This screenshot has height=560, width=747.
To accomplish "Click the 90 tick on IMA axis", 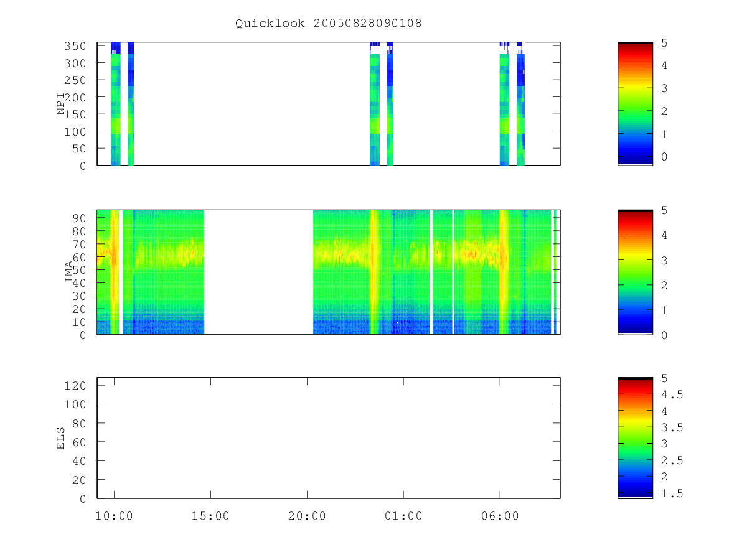I will coord(80,218).
